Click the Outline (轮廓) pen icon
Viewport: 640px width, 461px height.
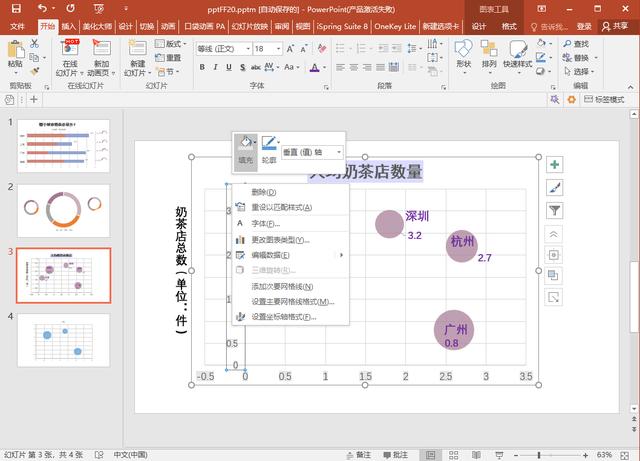click(269, 144)
